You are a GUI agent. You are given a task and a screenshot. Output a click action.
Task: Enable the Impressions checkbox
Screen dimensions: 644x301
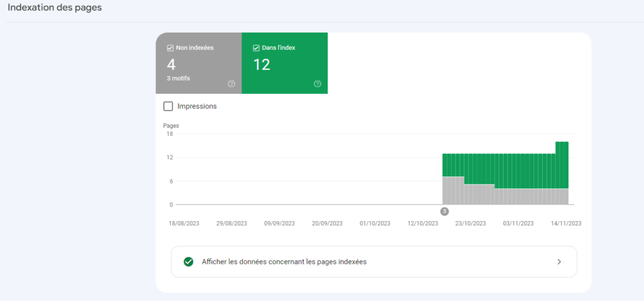click(168, 106)
